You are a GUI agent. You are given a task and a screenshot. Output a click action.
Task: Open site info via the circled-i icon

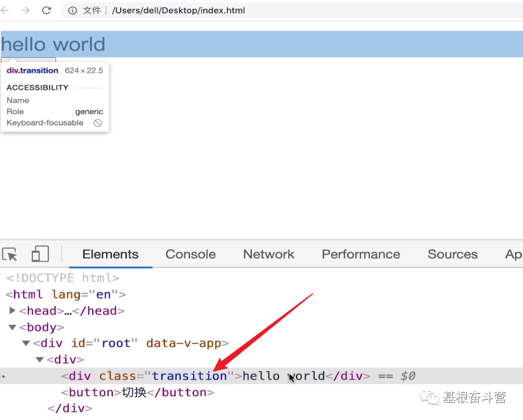(x=72, y=10)
